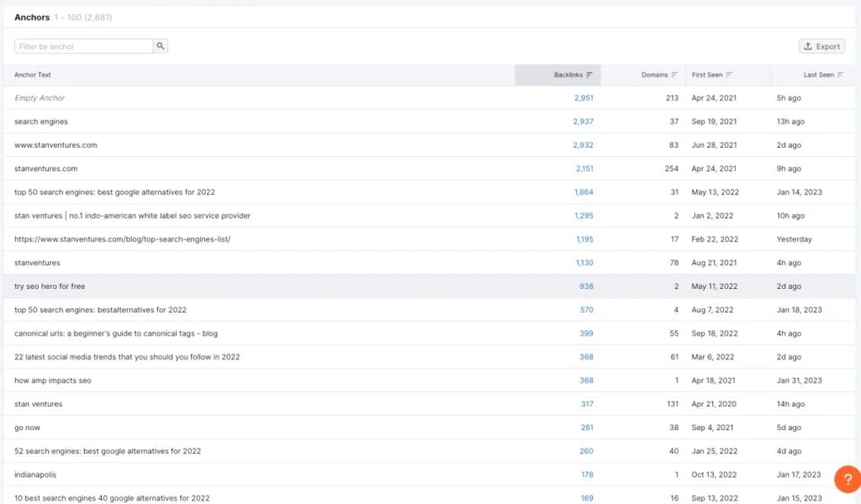
Task: Open the 938 backlinks count link
Action: [x=586, y=286]
